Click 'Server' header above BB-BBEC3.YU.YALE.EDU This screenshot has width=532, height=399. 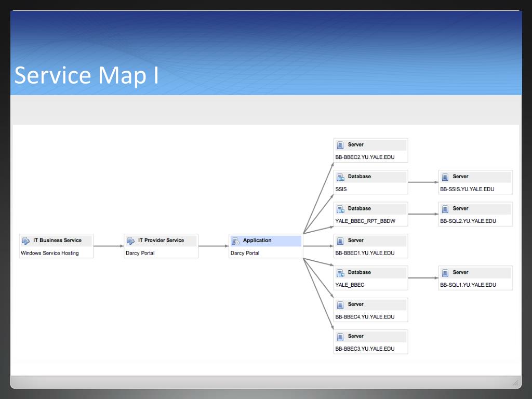[x=355, y=336]
